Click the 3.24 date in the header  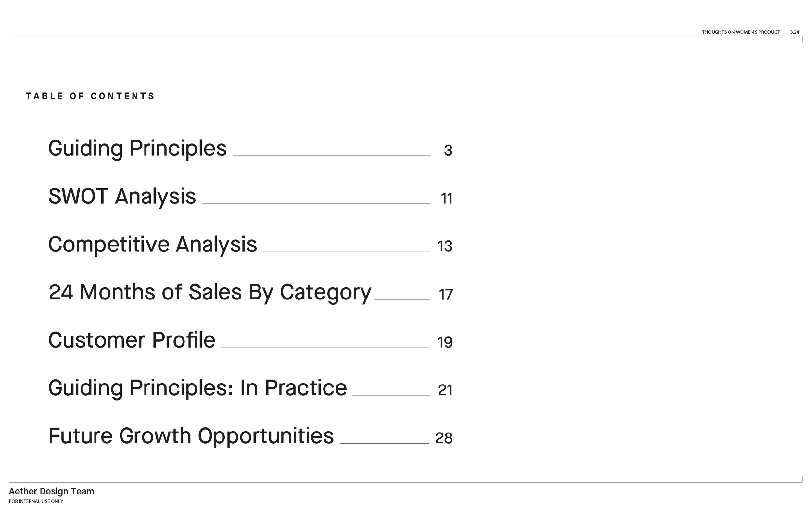click(x=794, y=32)
